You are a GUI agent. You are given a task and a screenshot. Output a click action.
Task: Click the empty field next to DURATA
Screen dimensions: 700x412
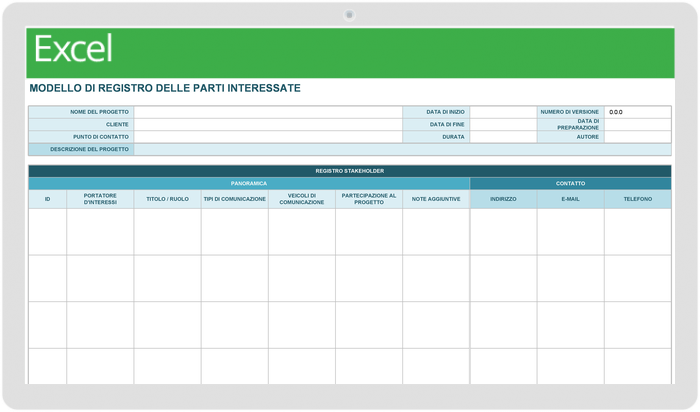503,137
